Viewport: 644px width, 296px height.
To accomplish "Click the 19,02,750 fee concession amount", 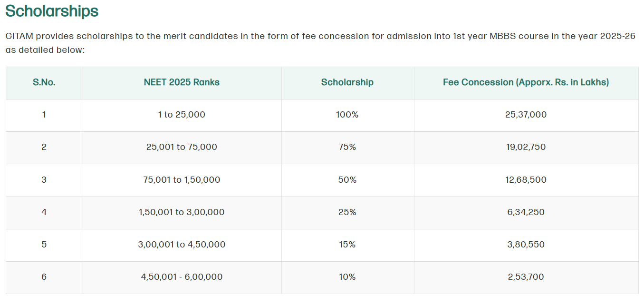I will pyautogui.click(x=526, y=147).
